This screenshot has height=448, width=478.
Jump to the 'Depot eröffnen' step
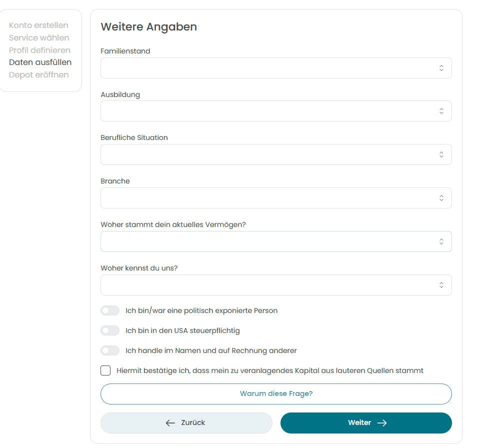pyautogui.click(x=39, y=75)
